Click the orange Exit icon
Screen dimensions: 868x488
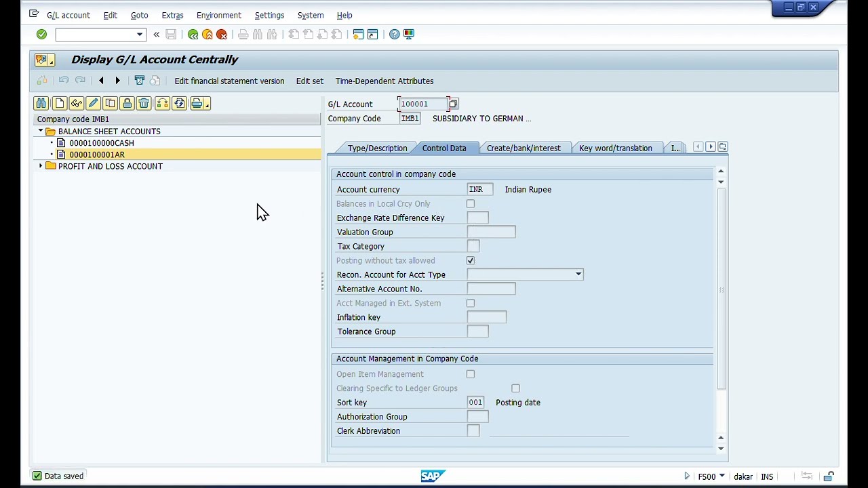pos(208,35)
